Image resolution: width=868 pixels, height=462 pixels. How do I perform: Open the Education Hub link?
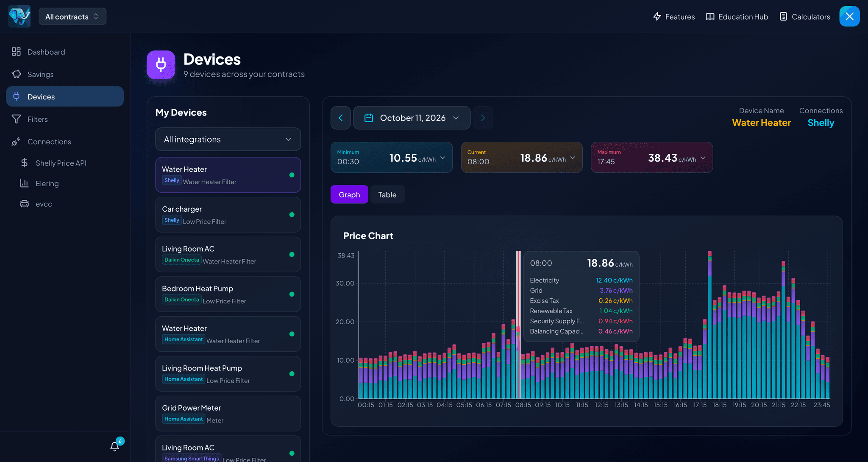pos(737,17)
